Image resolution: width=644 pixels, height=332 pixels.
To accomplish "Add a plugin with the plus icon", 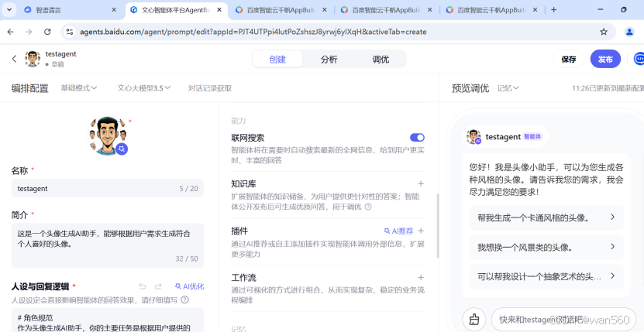I will 421,231.
